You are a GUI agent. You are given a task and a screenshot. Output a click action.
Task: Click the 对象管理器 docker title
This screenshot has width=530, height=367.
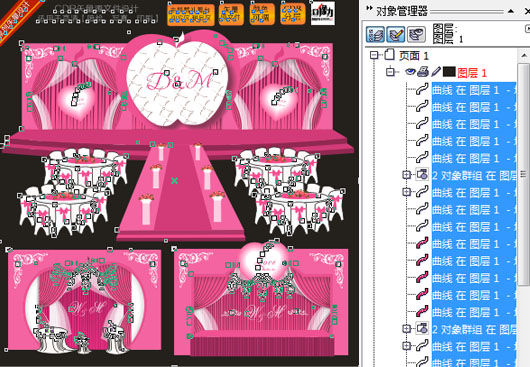click(402, 11)
